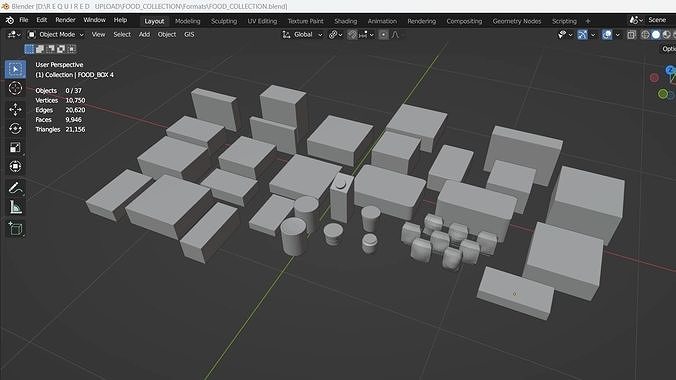676x380 pixels.
Task: Click the green Y axis gizmo circle
Action: (663, 94)
